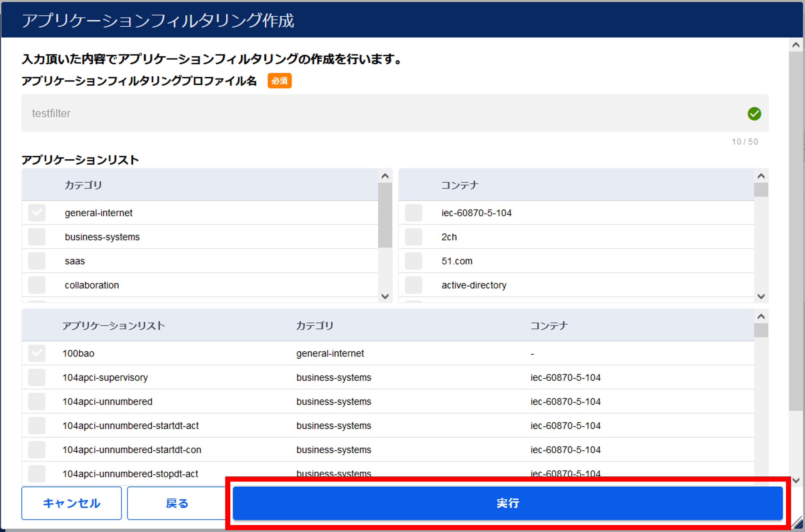The image size is (805, 532).
Task: Click the dialog scroll down arrow
Action: pos(796,480)
